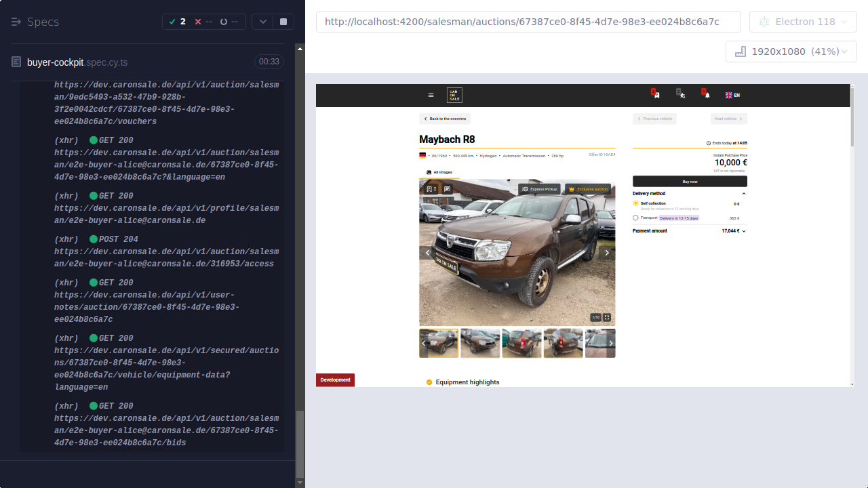The height and width of the screenshot is (488, 868).
Task: Click the fullscreen expand icon on the car image
Action: click(x=606, y=317)
